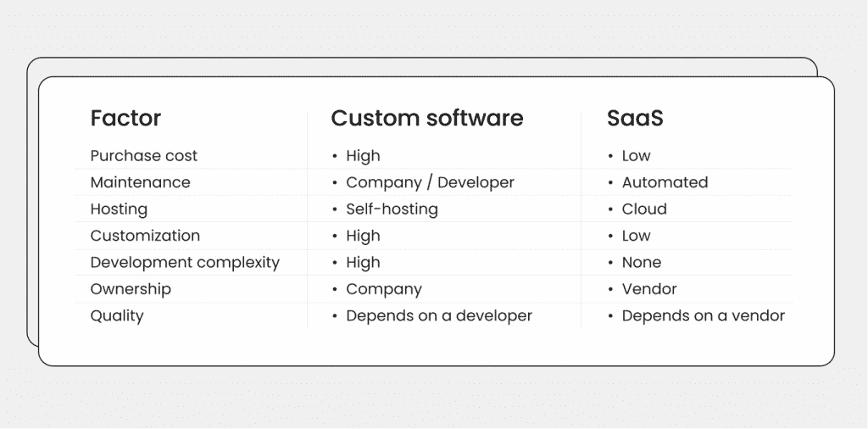Click Depends on a developer text
This screenshot has height=429, width=868.
(x=438, y=316)
